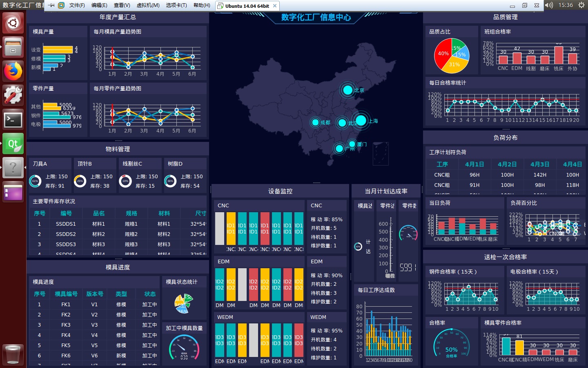This screenshot has height=368, width=588.
Task: Open the 帮助(H) menu
Action: (x=202, y=5)
